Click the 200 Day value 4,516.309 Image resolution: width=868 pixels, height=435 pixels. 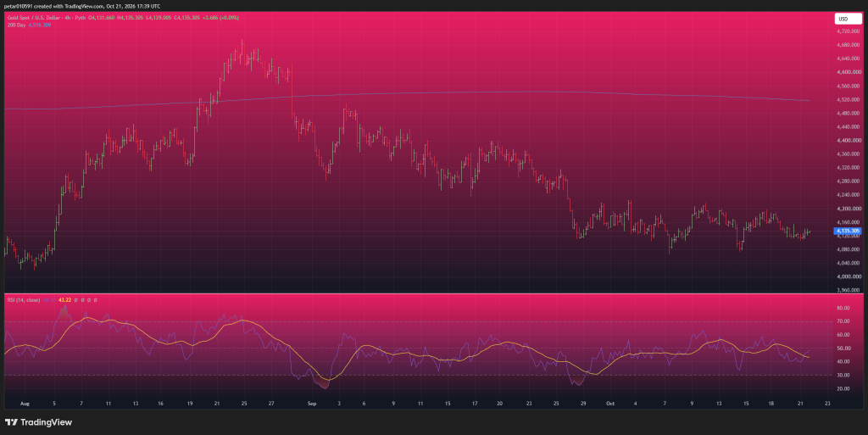point(40,25)
